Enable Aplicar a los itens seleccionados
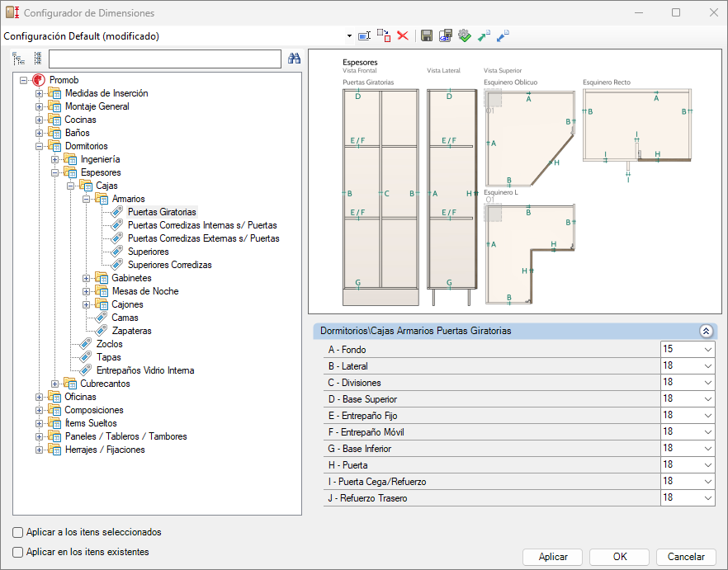The height and width of the screenshot is (570, 728). tap(17, 532)
